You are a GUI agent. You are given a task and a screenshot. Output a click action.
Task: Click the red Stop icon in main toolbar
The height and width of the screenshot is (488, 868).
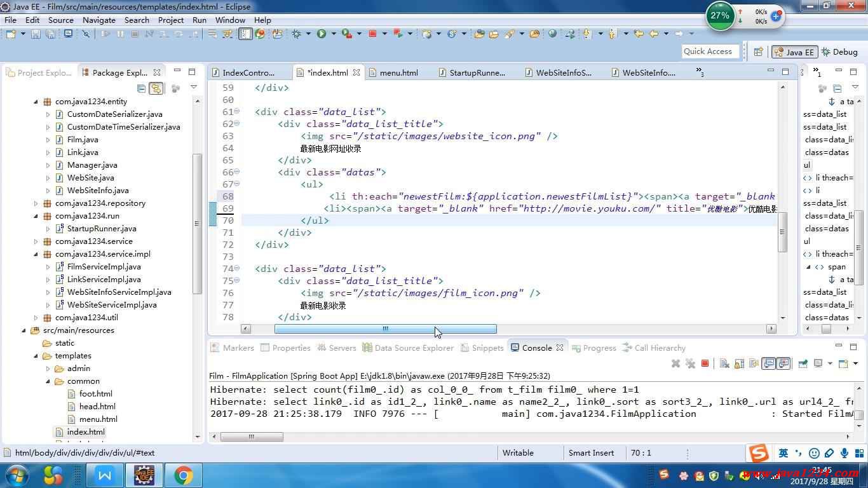pos(372,34)
